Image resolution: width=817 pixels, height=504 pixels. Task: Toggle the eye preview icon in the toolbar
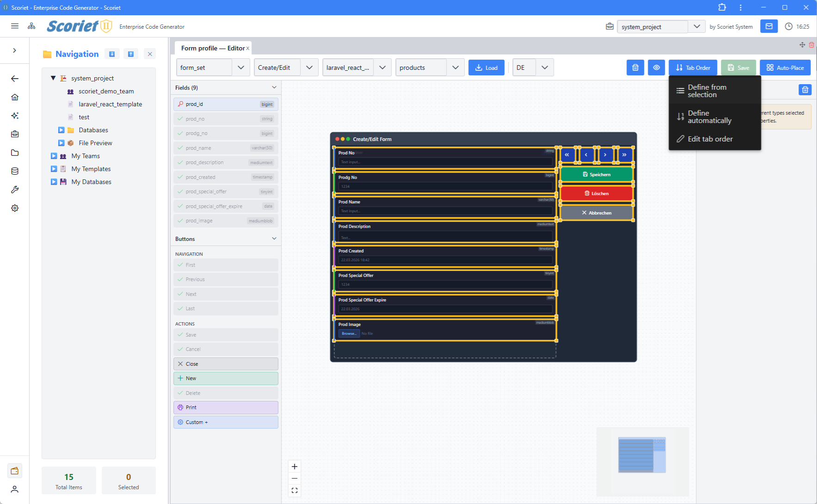coord(656,68)
